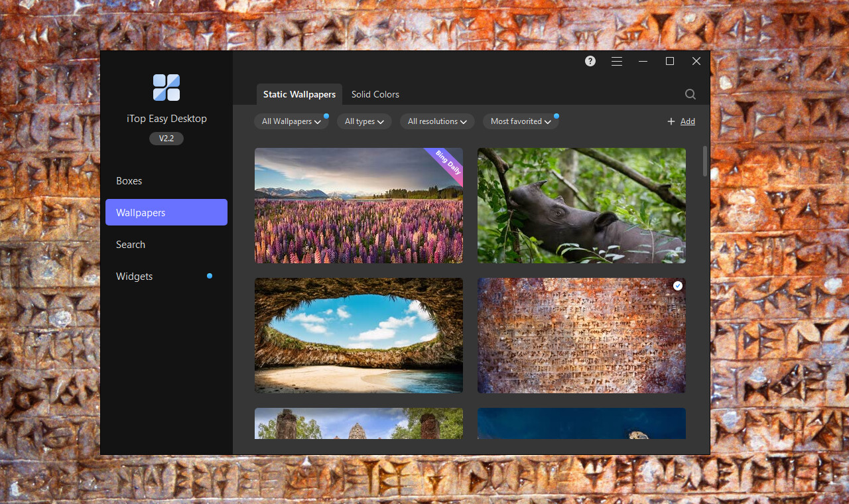Open the Most favorited sorting control
The image size is (849, 504).
tap(521, 121)
